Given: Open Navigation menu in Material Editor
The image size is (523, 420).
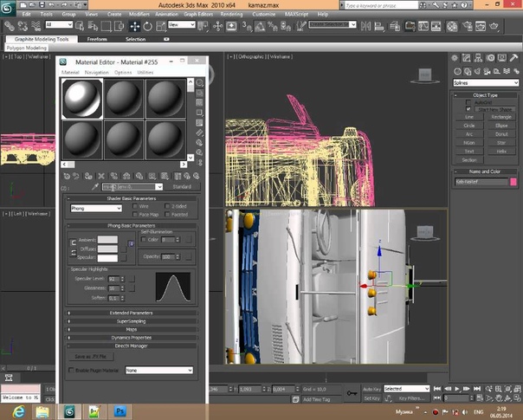Looking at the screenshot, I should point(97,73).
